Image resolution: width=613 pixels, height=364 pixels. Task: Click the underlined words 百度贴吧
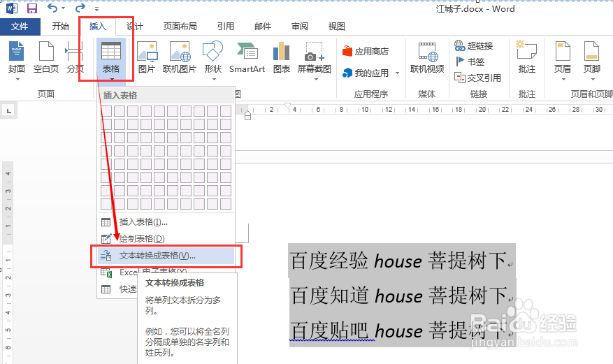tap(330, 330)
